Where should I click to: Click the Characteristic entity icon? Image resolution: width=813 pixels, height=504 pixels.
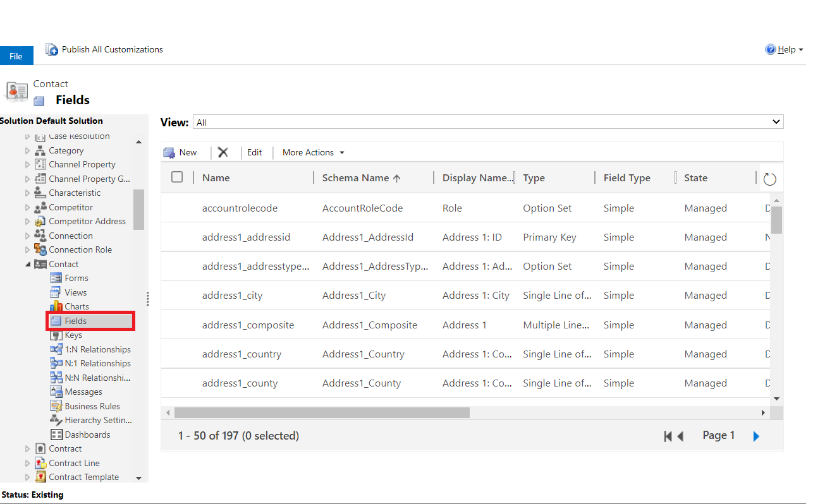(x=40, y=193)
